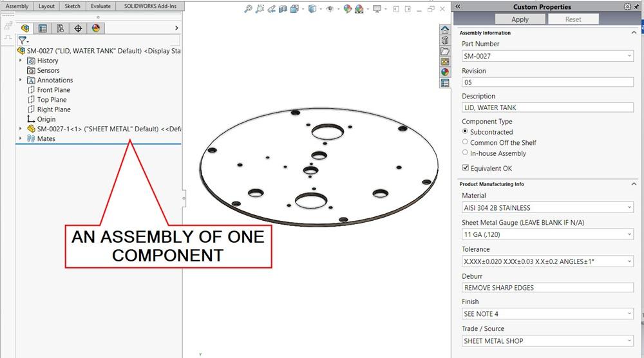Image resolution: width=644 pixels, height=358 pixels.
Task: Open the File Explorer folder task pane icon
Action: tap(445, 52)
